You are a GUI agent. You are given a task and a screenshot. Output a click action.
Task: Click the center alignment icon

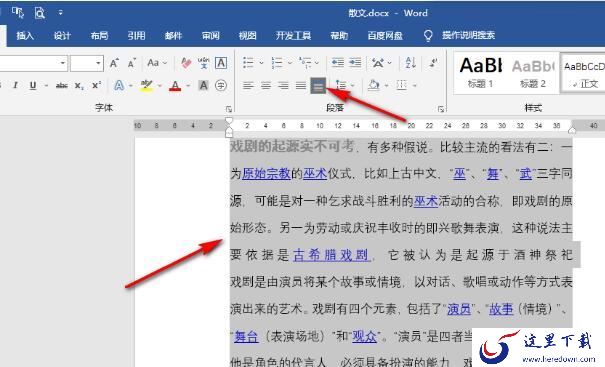[x=265, y=86]
